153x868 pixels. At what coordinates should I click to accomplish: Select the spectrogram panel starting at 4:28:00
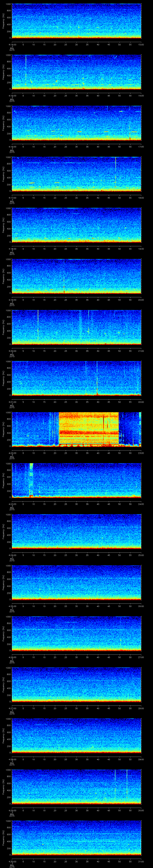tap(76, 736)
